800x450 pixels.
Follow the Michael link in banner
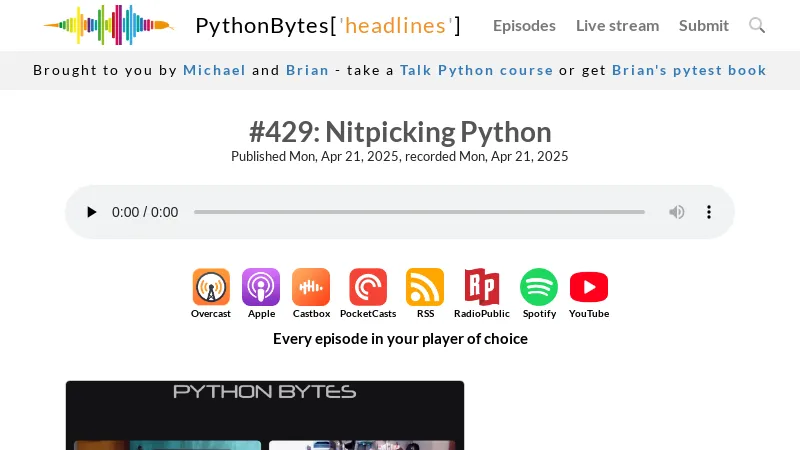click(214, 70)
